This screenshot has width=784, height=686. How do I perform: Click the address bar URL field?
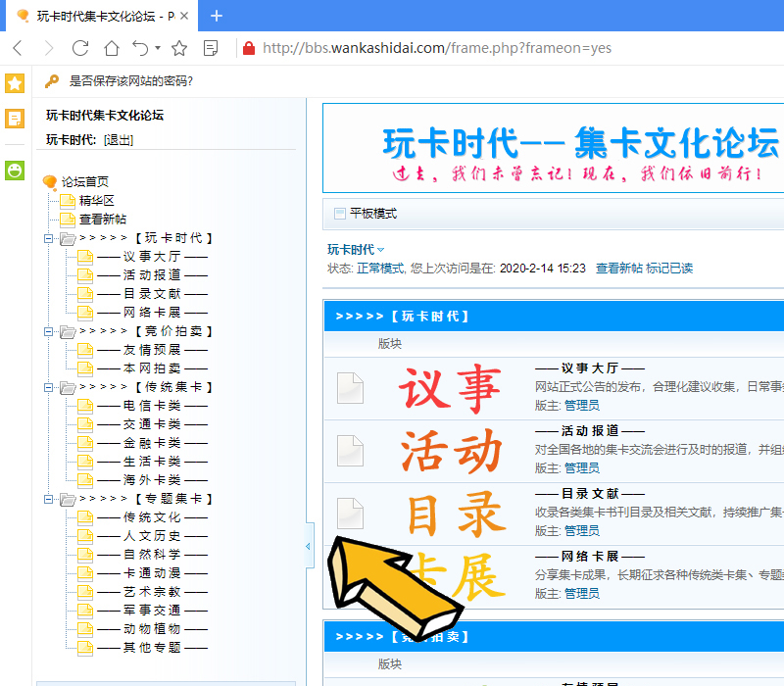(436, 48)
